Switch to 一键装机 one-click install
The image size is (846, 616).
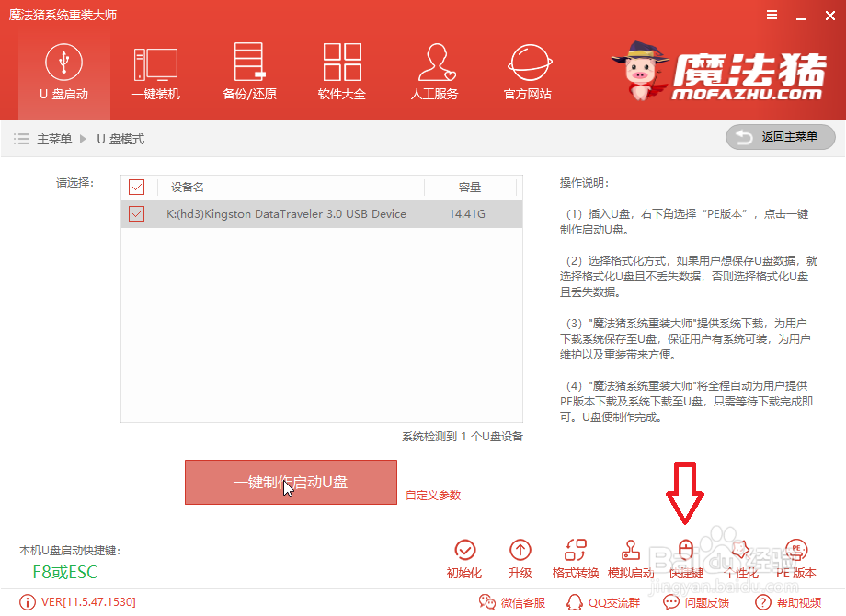pos(156,72)
